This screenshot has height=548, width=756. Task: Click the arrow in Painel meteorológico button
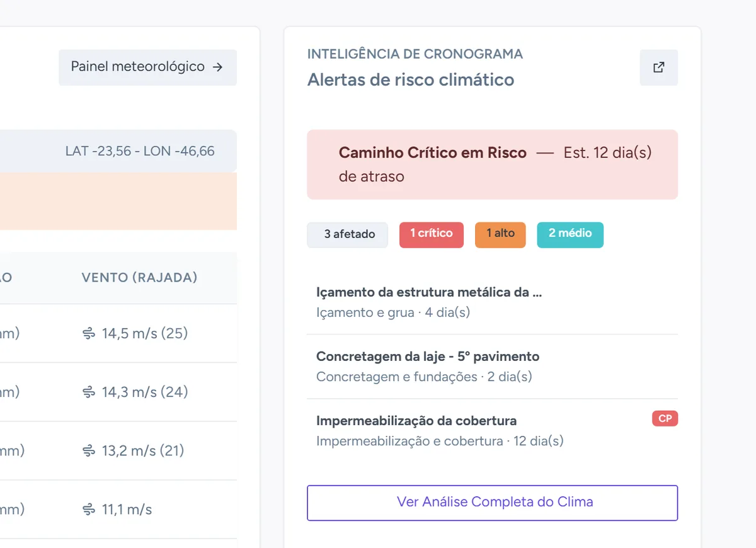[218, 67]
